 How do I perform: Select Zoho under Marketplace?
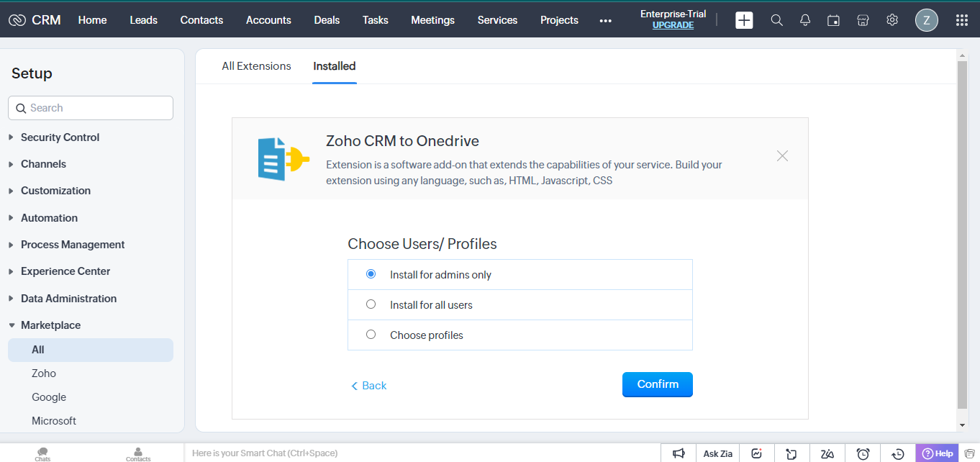[44, 373]
